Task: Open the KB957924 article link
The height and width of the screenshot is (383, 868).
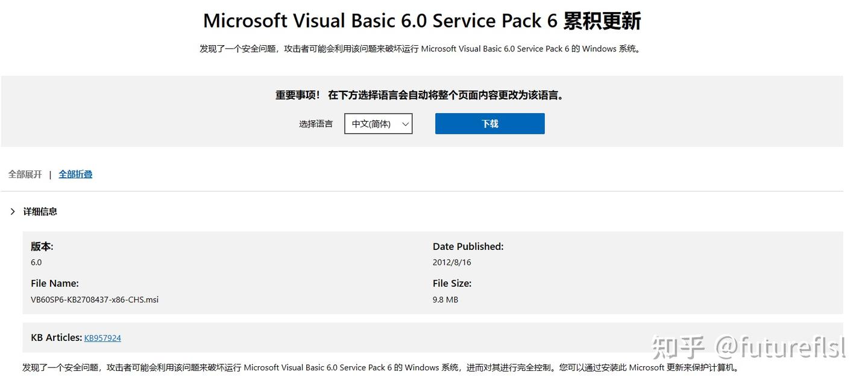Action: point(102,338)
